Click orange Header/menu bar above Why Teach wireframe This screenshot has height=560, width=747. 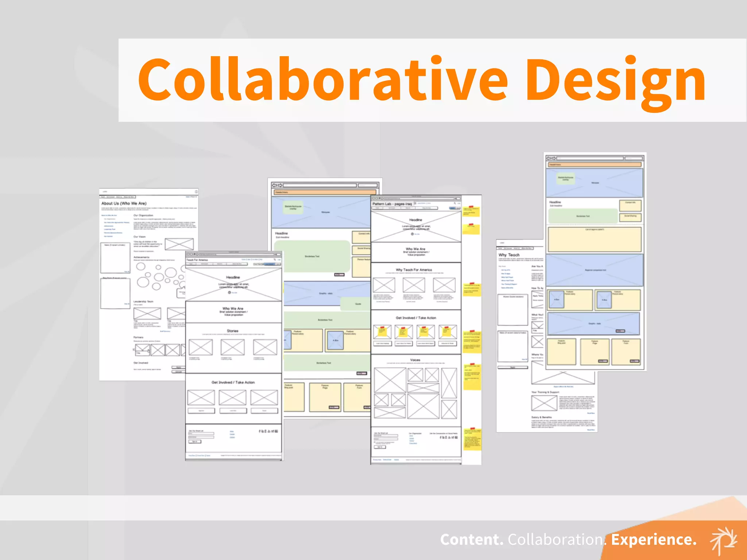point(594,165)
